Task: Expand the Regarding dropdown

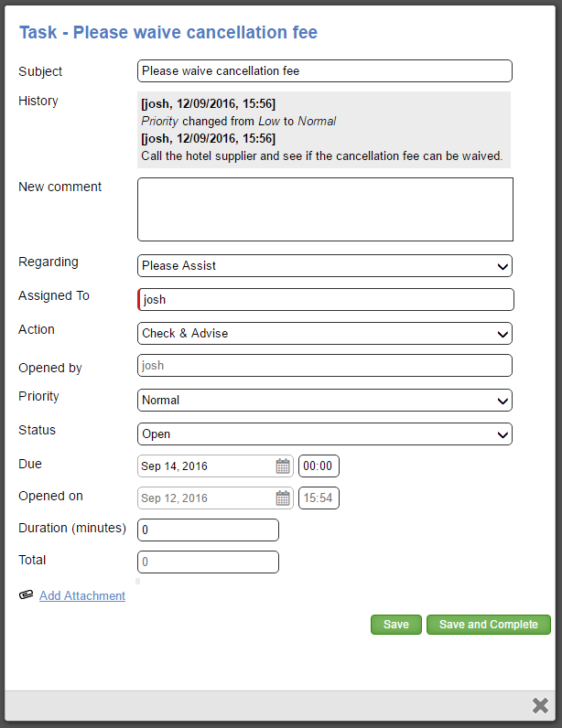Action: point(324,266)
